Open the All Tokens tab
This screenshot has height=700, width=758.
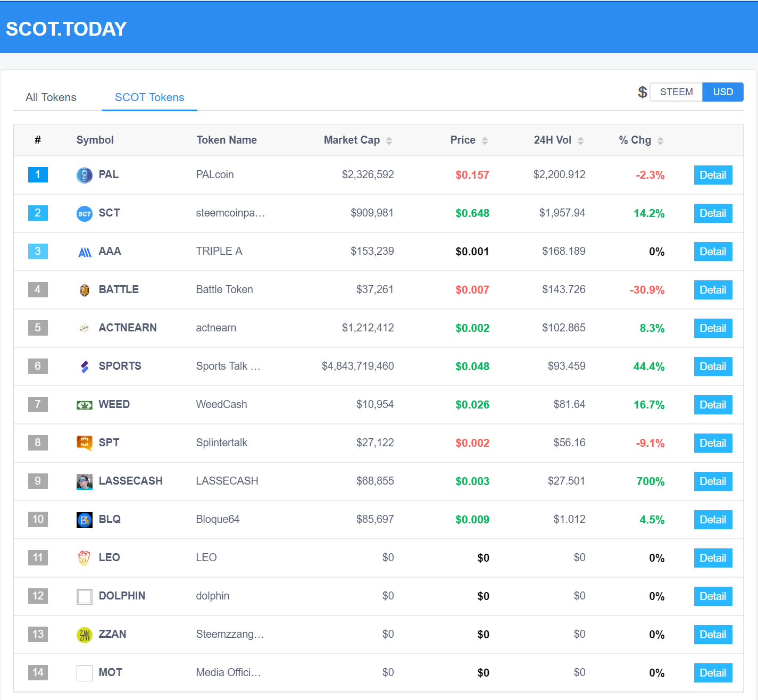51,97
